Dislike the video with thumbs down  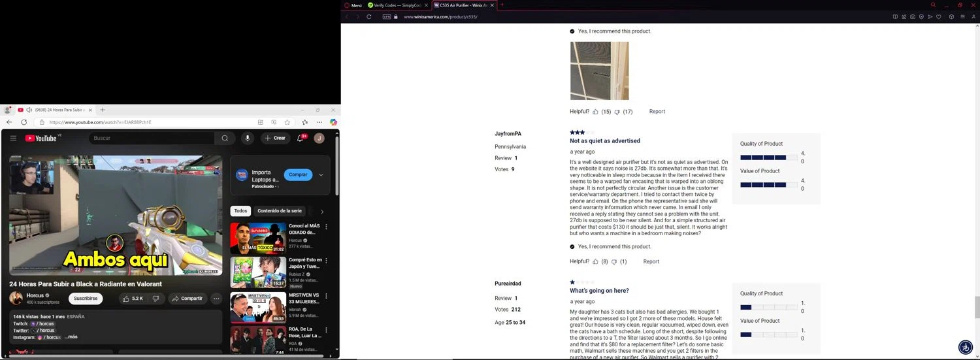pos(155,298)
